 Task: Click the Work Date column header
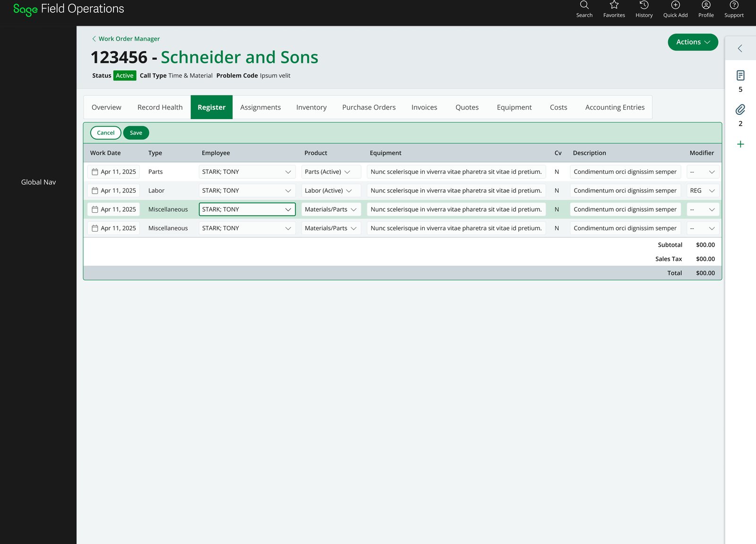(105, 153)
